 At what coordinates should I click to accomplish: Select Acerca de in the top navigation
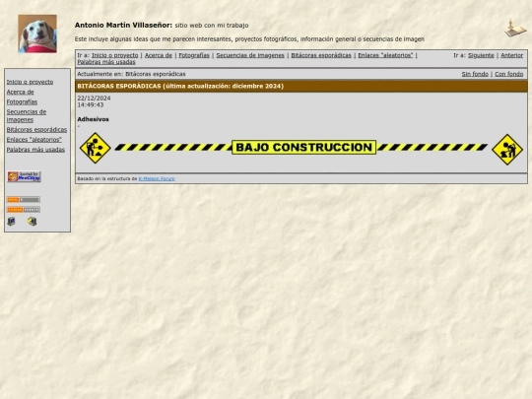[159, 55]
